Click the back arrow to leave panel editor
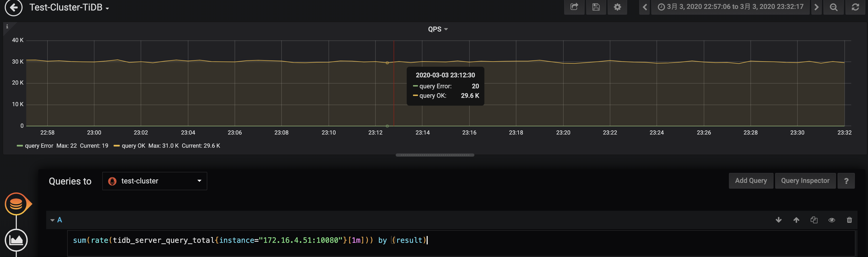Viewport: 868px width, 257px height. tap(13, 7)
